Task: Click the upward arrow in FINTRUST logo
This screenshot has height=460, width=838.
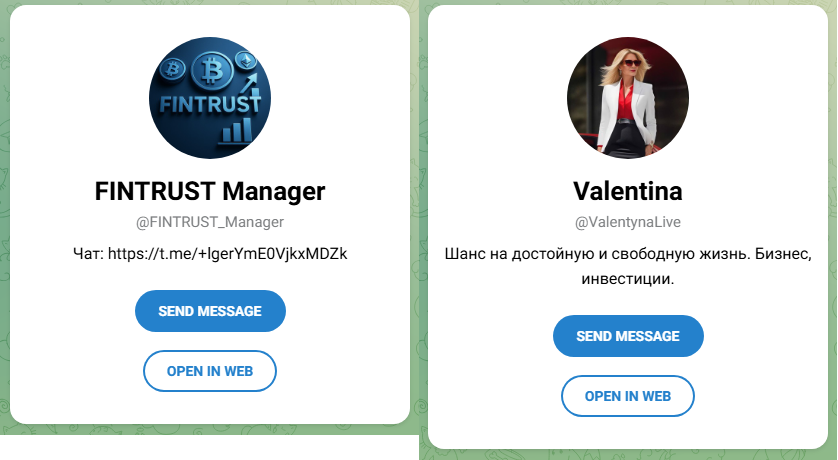Action: click(249, 82)
